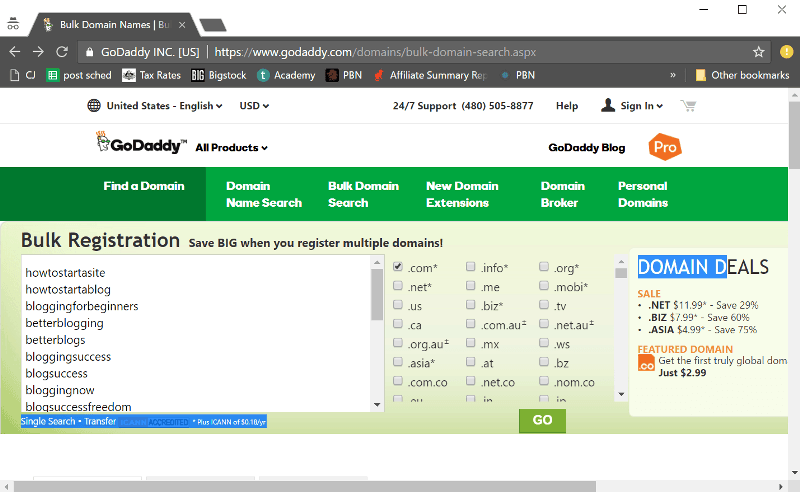Click the GoDaddy logo
The image size is (800, 492).
(x=140, y=145)
